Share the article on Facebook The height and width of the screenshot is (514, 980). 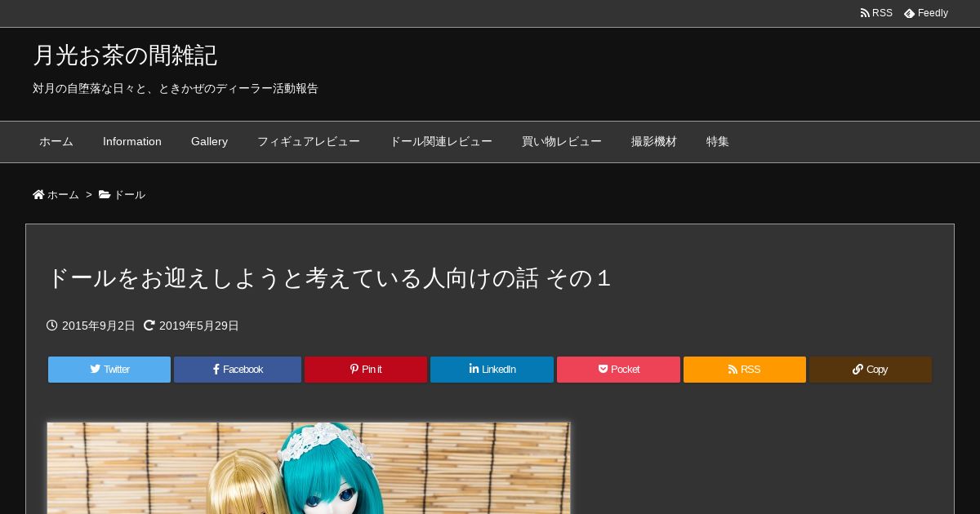(238, 370)
